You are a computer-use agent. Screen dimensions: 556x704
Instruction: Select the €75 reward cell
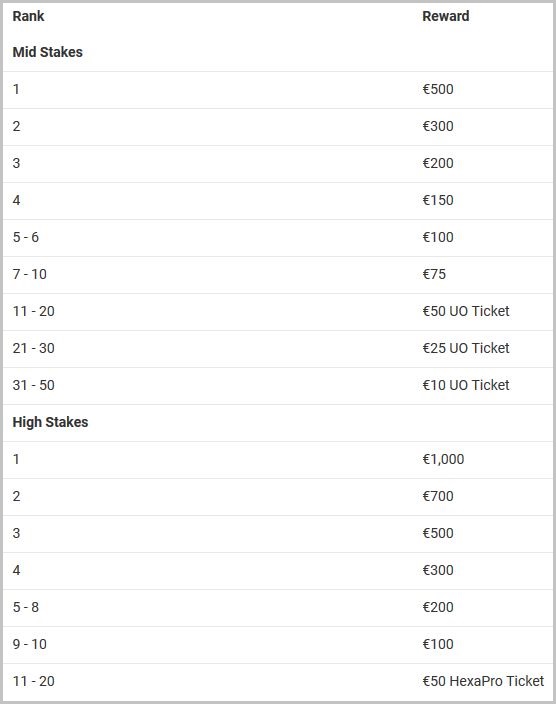(x=434, y=274)
